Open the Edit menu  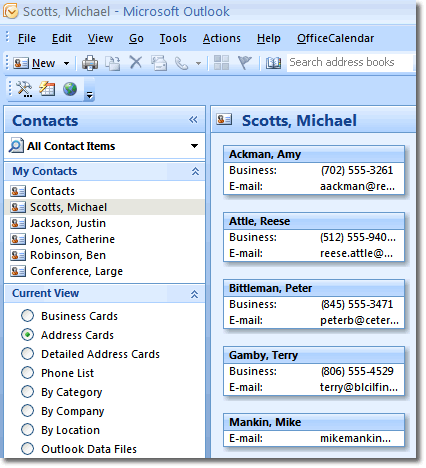(x=62, y=38)
